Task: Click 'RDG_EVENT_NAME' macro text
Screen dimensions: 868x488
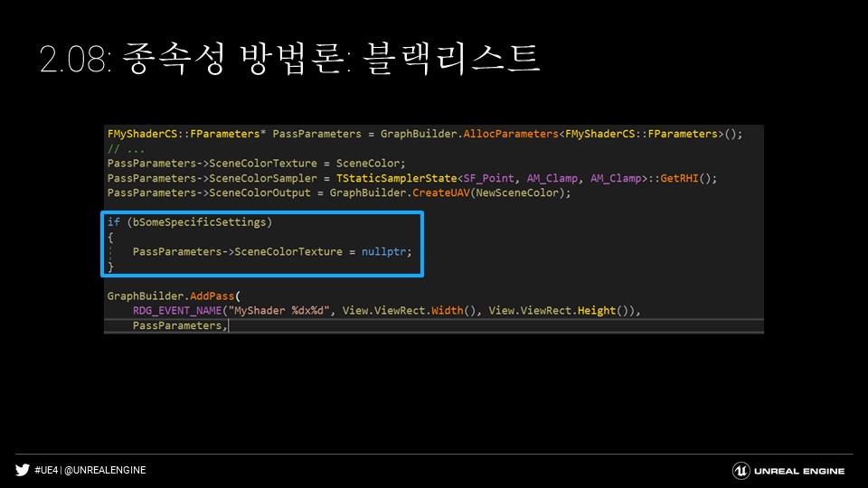Action: [176, 310]
